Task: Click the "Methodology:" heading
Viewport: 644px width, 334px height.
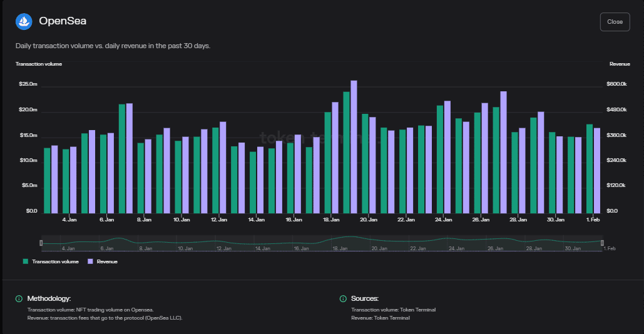Action: (49, 299)
